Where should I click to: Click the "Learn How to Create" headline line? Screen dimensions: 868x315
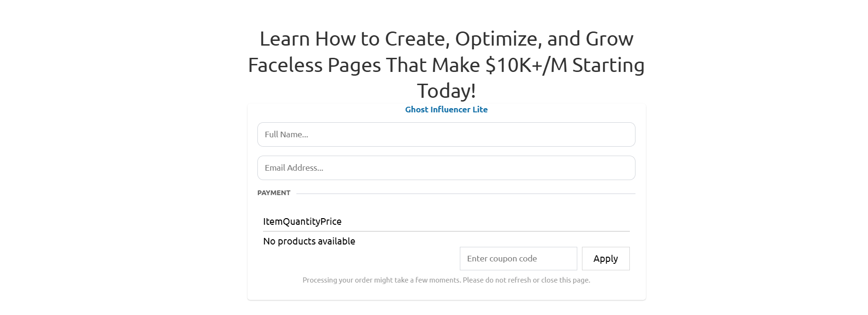tap(352, 39)
